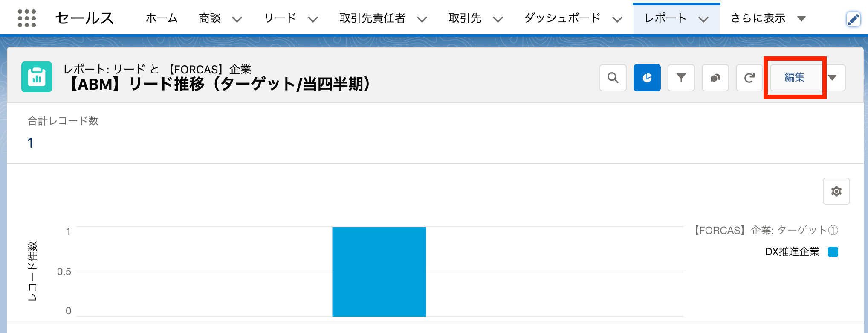The width and height of the screenshot is (868, 333).
Task: Toggle the filter pane visibility
Action: pos(681,78)
